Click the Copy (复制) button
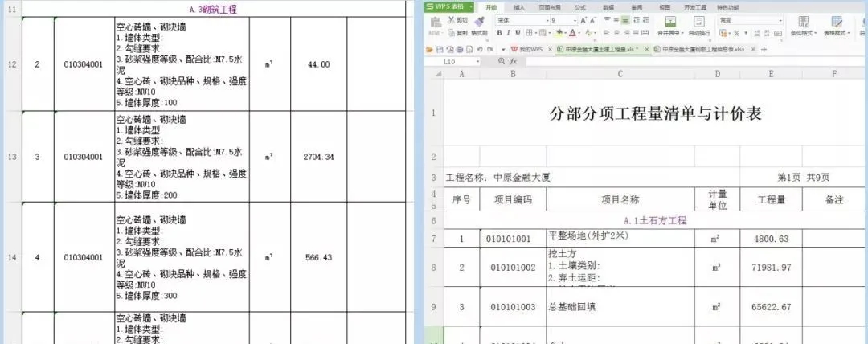The width and height of the screenshot is (868, 344). [x=457, y=33]
